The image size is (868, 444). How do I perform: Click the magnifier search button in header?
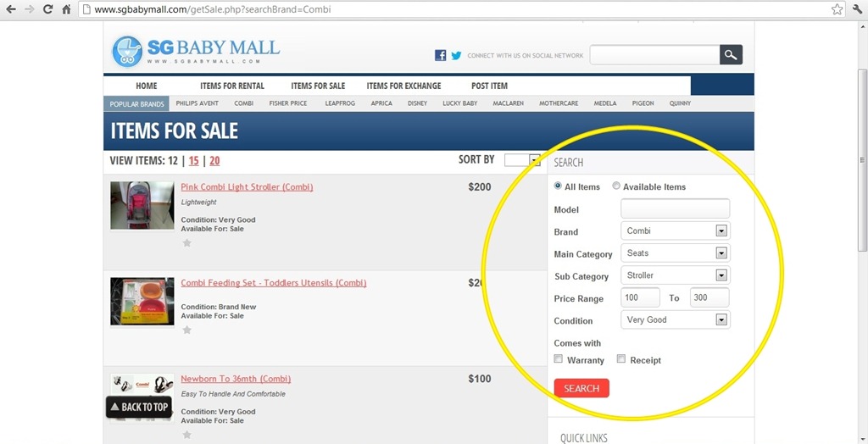731,55
